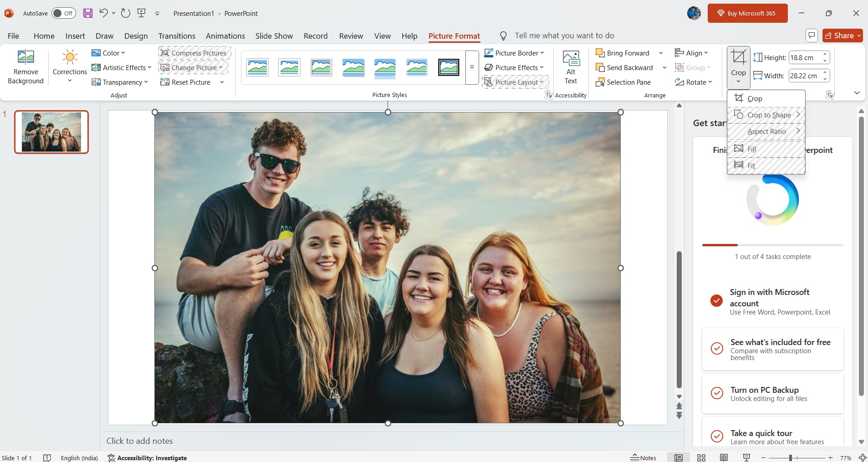Click the Buy Microsoft 365 button
Screen dimensions: 868x462
(x=747, y=13)
